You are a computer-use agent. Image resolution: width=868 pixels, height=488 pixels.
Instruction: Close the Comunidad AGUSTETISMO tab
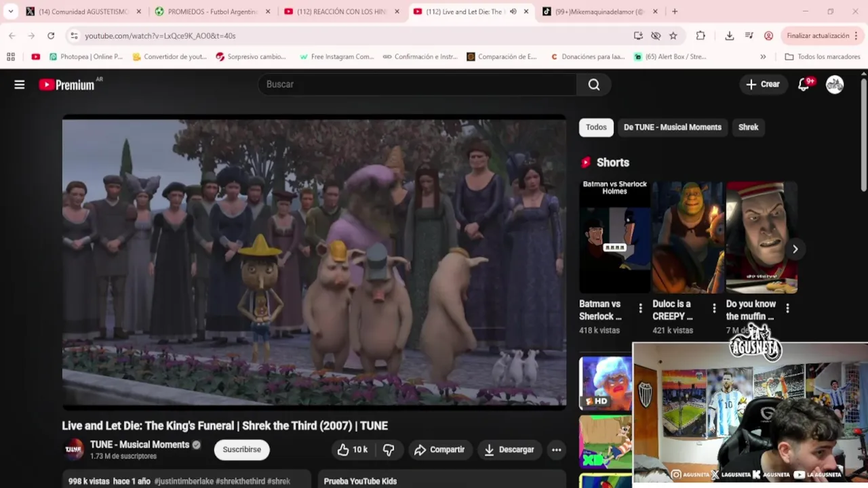(139, 12)
